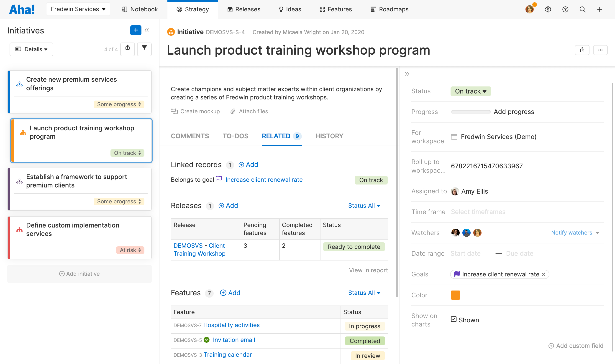Open the On track status dropdown
Image resolution: width=615 pixels, height=364 pixels.
[470, 91]
